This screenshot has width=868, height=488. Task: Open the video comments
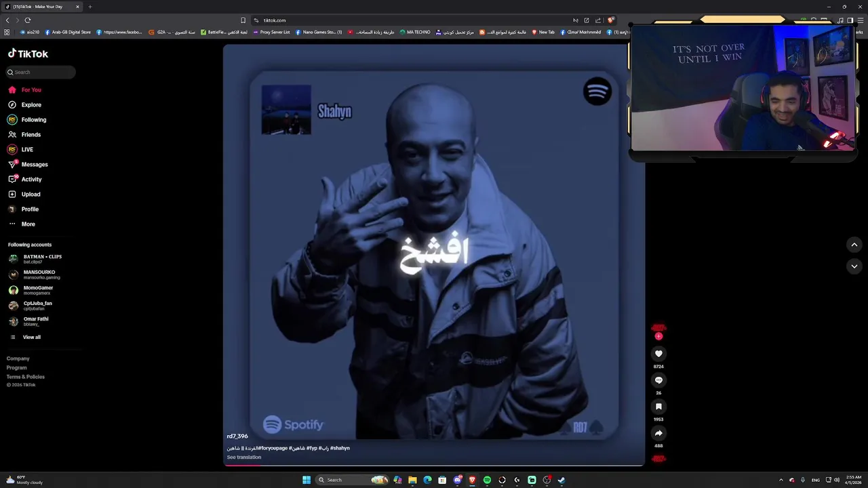click(x=658, y=380)
